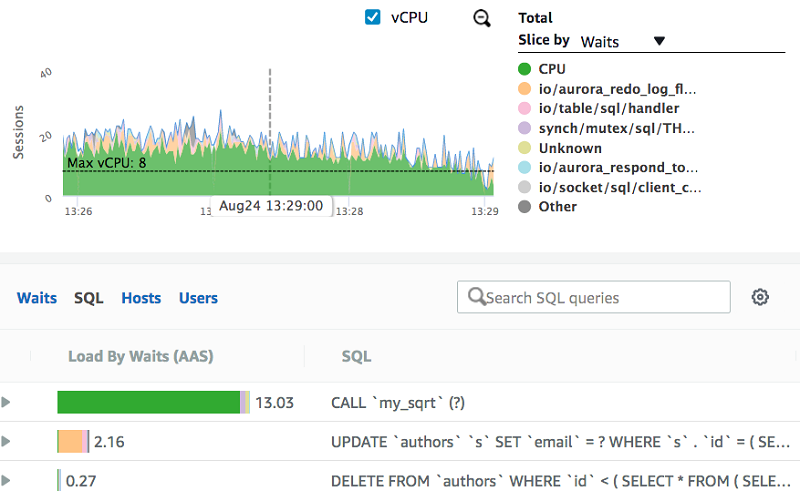Select the synch/mutex/sql/TH legend entry
This screenshot has height=491, width=800.
pyautogui.click(x=607, y=128)
